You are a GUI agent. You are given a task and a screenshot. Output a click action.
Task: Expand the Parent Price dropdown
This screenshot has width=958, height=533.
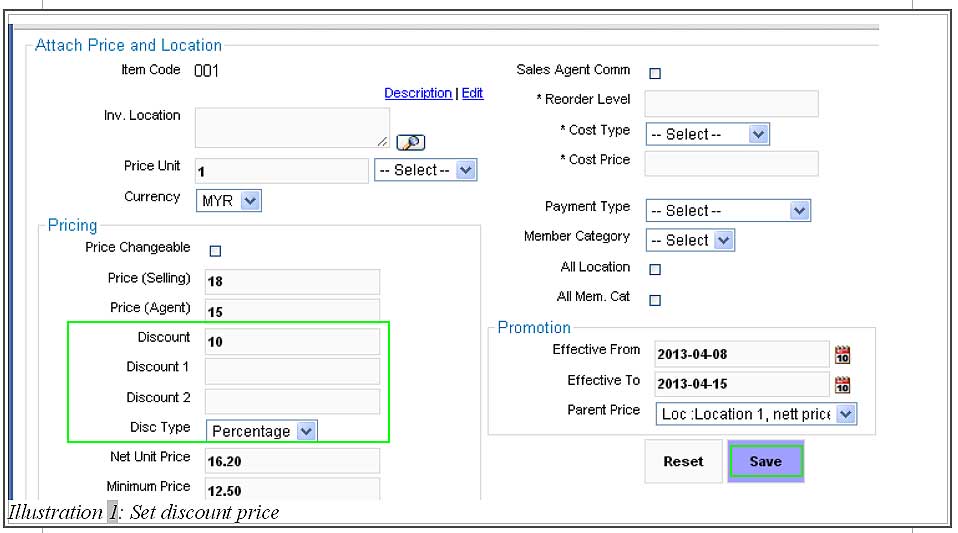(x=756, y=414)
